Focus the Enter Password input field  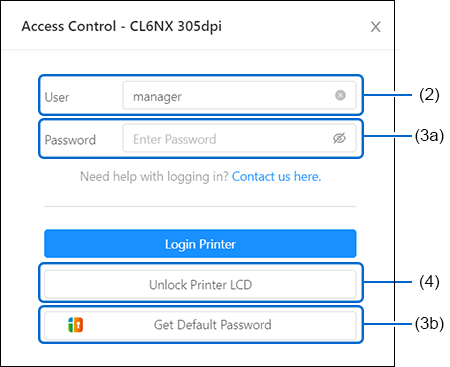(x=239, y=138)
